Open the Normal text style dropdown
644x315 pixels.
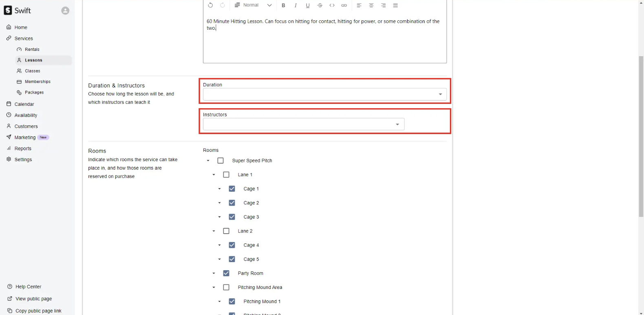click(x=253, y=5)
